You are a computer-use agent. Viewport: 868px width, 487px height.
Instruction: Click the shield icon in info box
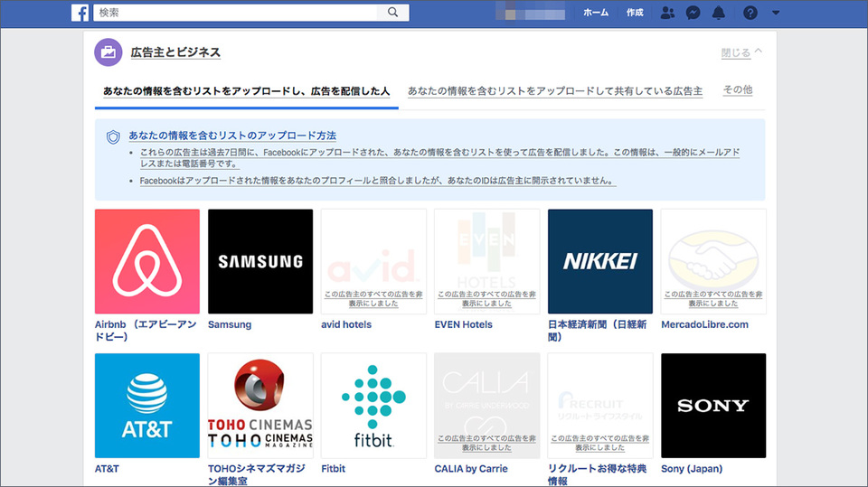pyautogui.click(x=113, y=136)
